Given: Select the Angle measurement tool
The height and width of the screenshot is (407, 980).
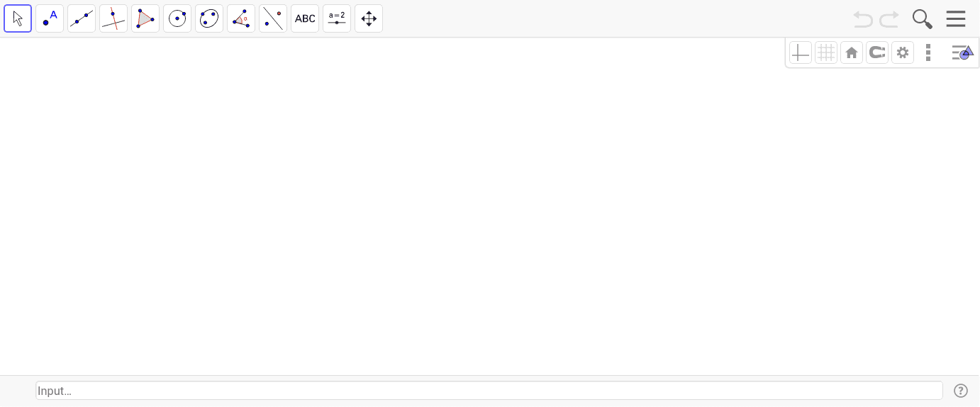Looking at the screenshot, I should coord(241,18).
